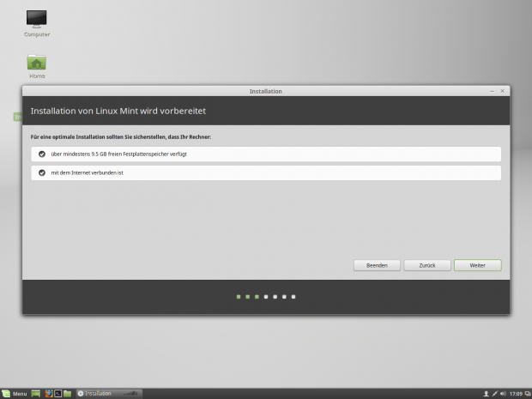Click the first green progress dot

pyautogui.click(x=239, y=297)
